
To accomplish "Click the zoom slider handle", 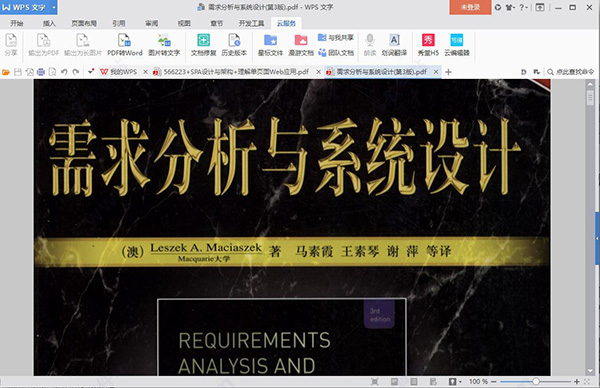I will click(x=536, y=381).
